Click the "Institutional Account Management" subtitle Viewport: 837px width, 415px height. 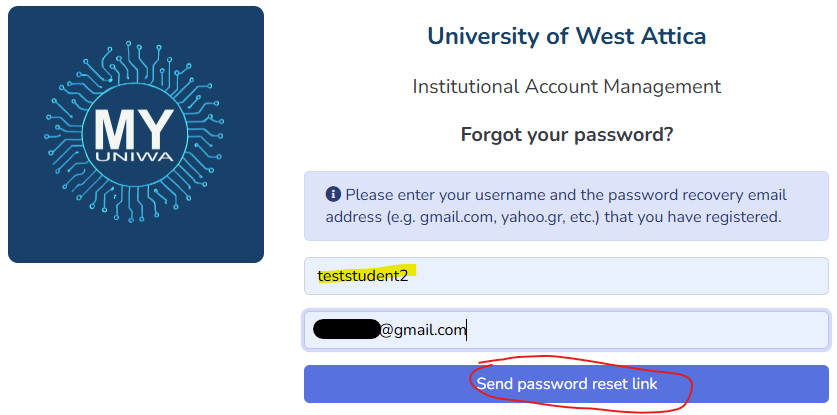(566, 87)
